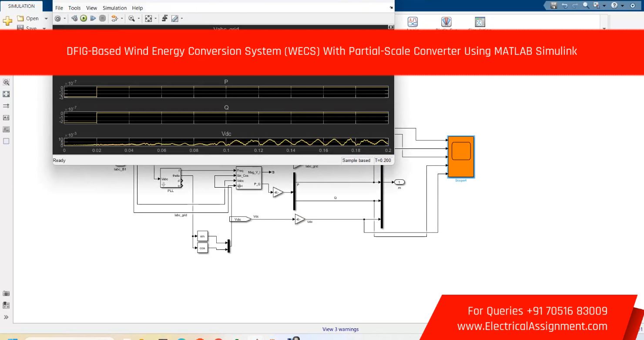Click the screenshot camera icon in sidebar
The image size is (644, 340).
(x=6, y=293)
